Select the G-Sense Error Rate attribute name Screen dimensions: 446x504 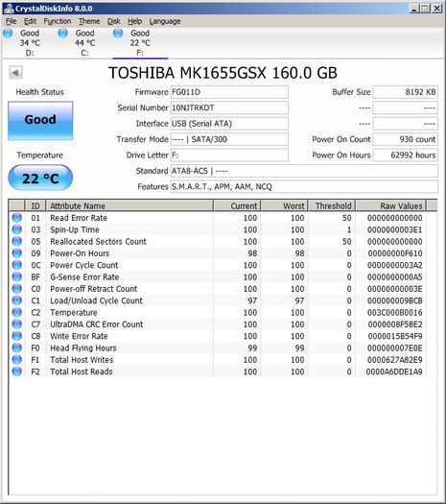pyautogui.click(x=84, y=276)
